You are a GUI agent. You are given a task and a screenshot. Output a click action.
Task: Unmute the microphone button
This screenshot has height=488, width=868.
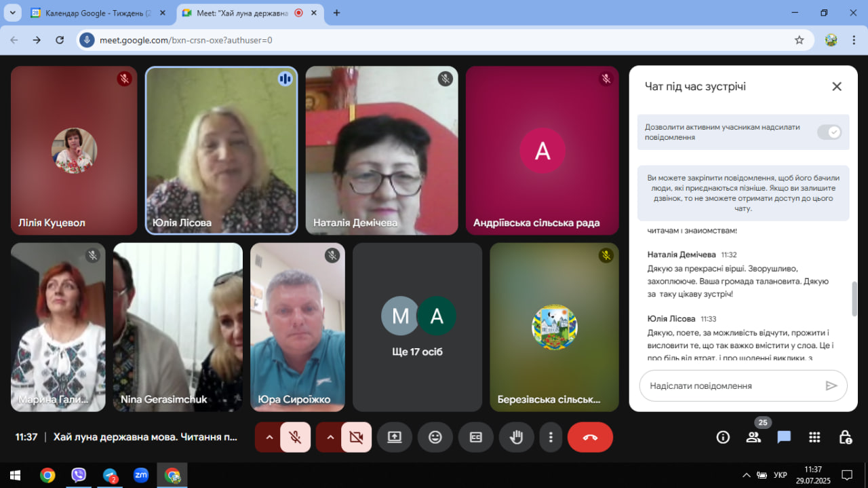coord(295,437)
